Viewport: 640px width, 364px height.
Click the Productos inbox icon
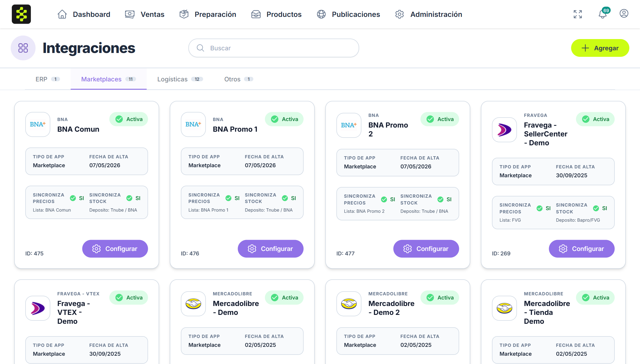[256, 14]
